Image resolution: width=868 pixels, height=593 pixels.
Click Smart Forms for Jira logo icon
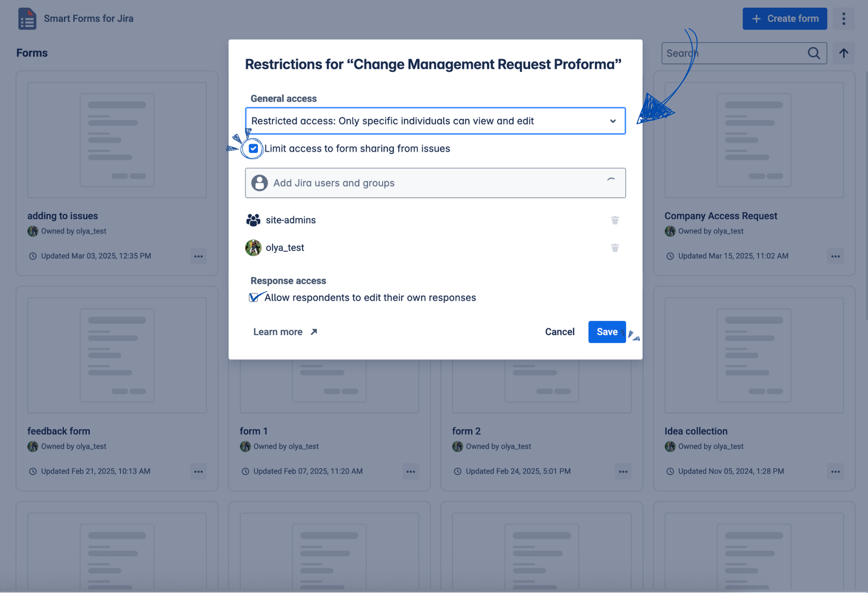[27, 19]
